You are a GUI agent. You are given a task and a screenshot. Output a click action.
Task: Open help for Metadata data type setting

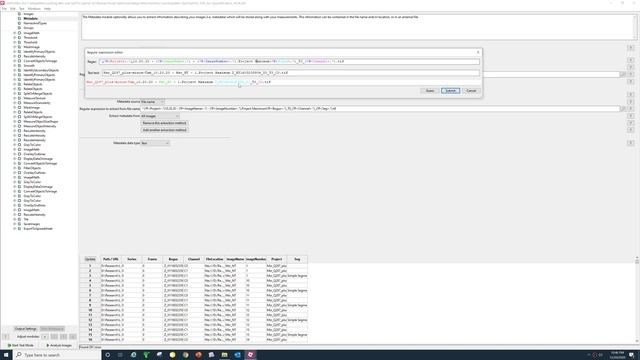tap(631, 143)
